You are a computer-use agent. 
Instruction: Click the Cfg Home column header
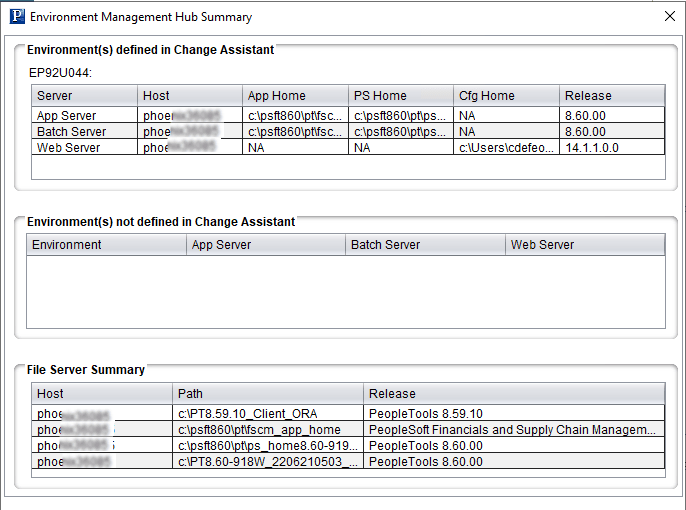click(506, 95)
